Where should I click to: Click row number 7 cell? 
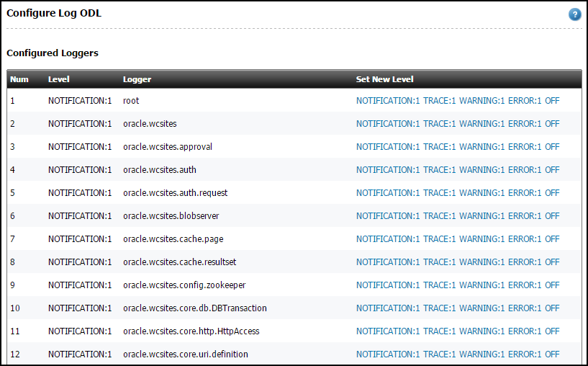pos(12,238)
